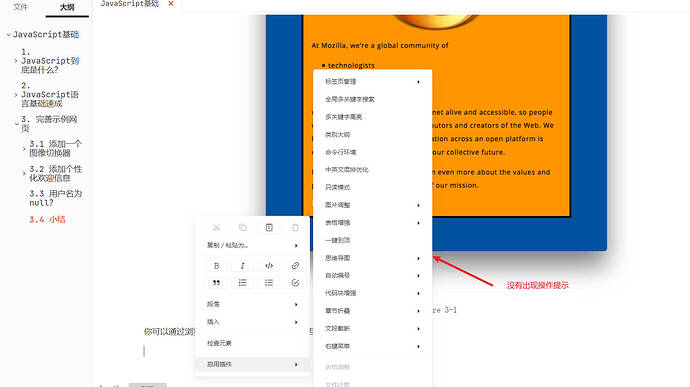Open the 插入 submenu
Image resolution: width=690 pixels, height=387 pixels.
[252, 322]
